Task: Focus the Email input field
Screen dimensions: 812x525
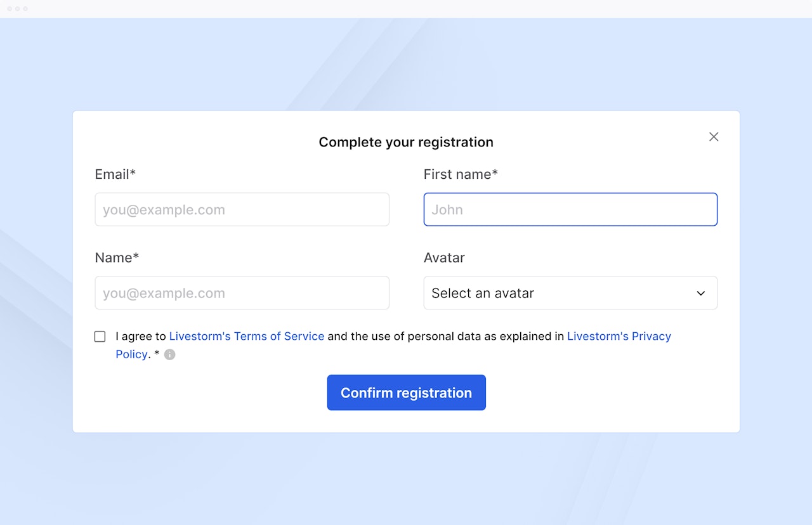Action: tap(242, 210)
